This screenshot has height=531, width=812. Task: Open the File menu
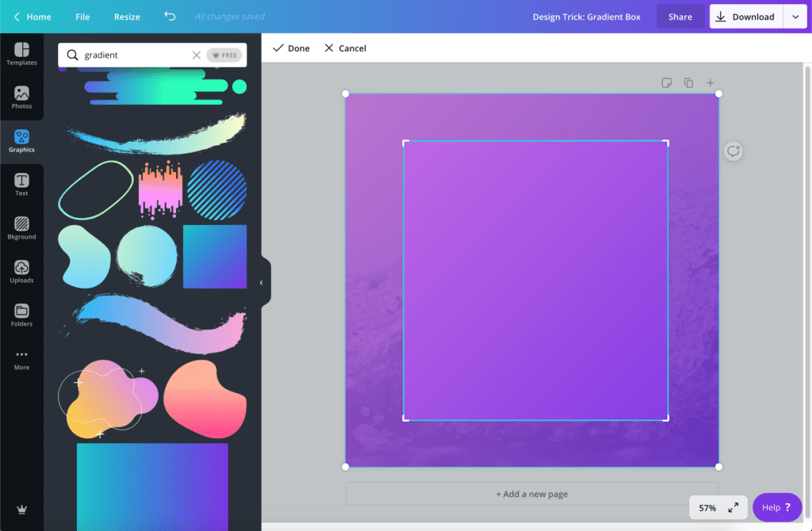82,16
